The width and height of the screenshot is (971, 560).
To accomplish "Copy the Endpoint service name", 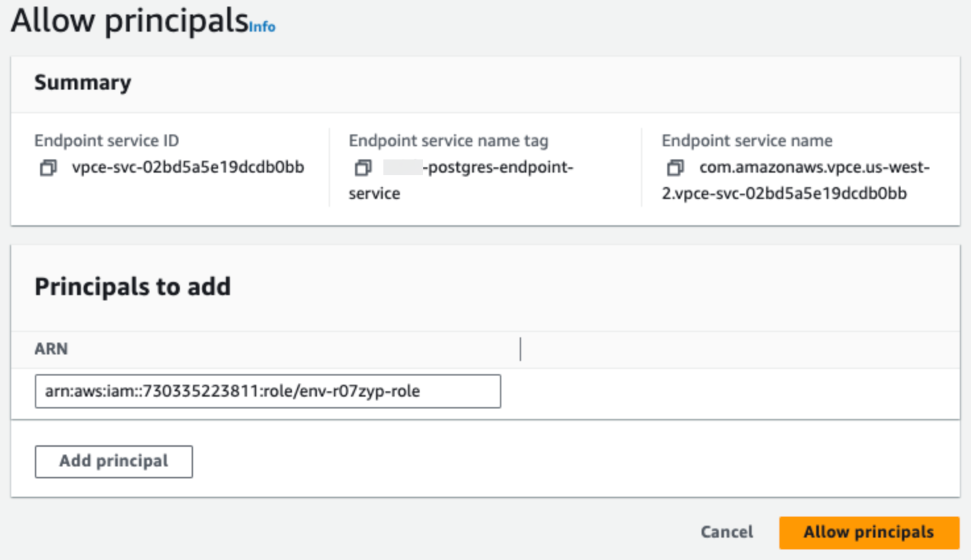I will [x=675, y=168].
